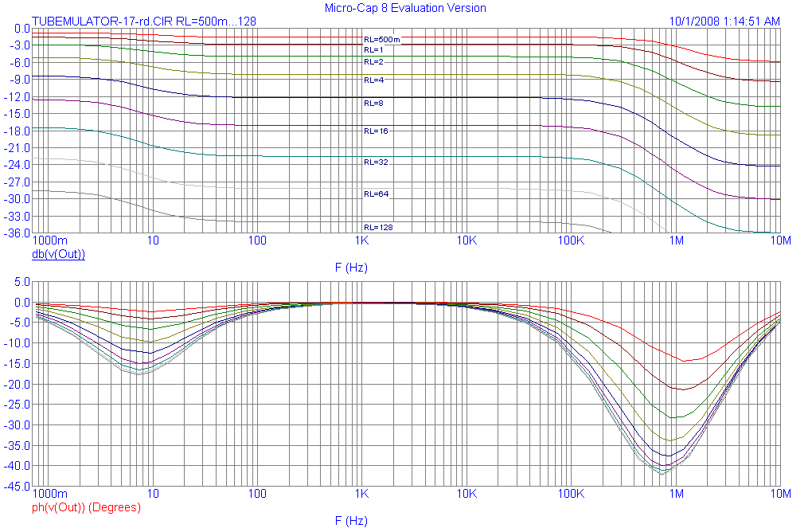The image size is (812, 532).
Task: Click the -12.0 value on gain axis
Action: click(16, 96)
